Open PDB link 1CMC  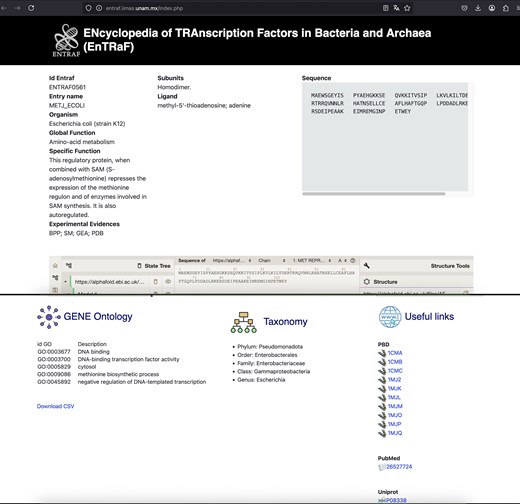click(395, 371)
